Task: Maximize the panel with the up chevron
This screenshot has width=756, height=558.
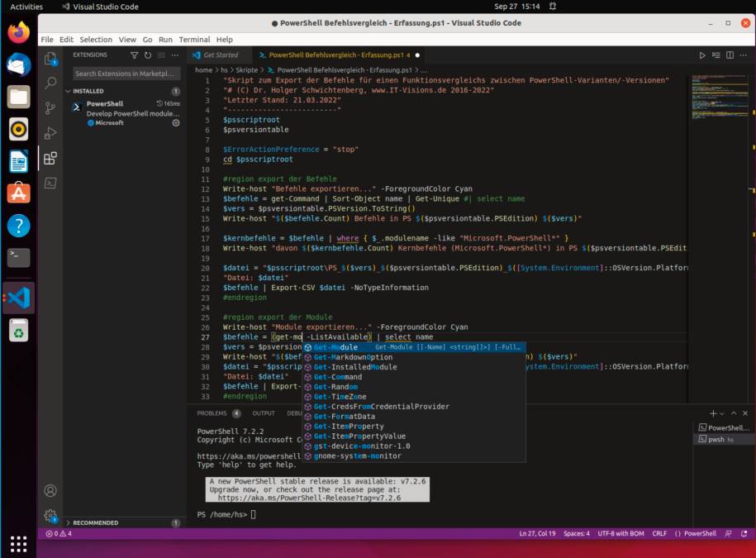Action: click(734, 413)
